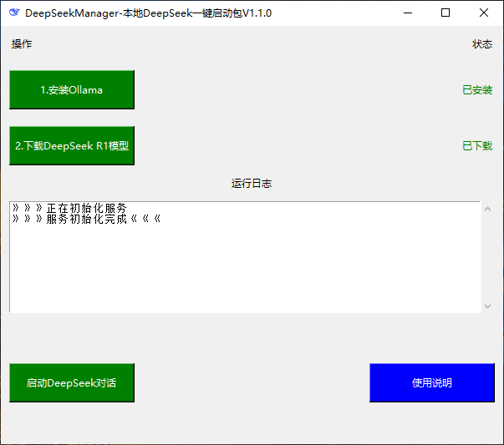Click the 1.安装Ollama button

click(x=72, y=90)
